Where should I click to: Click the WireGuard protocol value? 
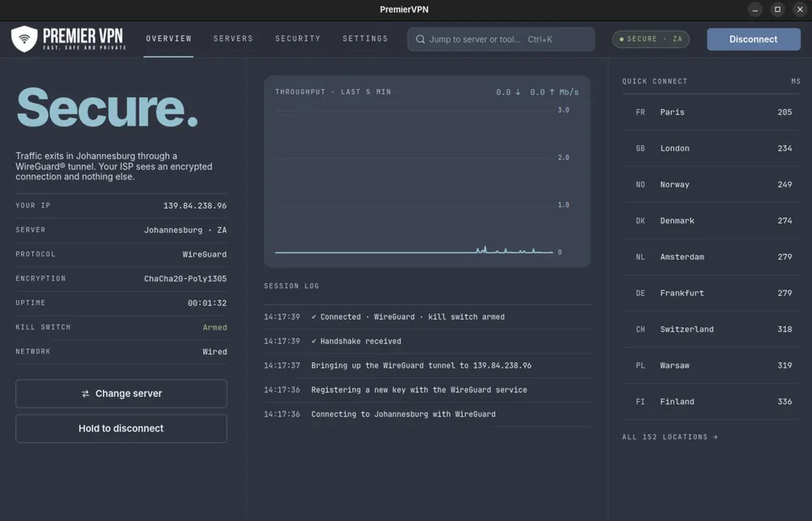pos(204,255)
